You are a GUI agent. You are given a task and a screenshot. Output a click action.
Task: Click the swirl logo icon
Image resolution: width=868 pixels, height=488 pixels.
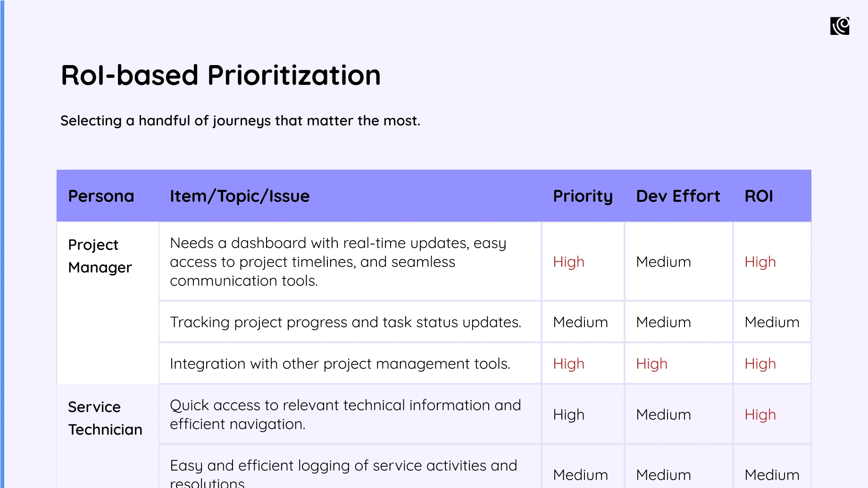click(x=840, y=26)
